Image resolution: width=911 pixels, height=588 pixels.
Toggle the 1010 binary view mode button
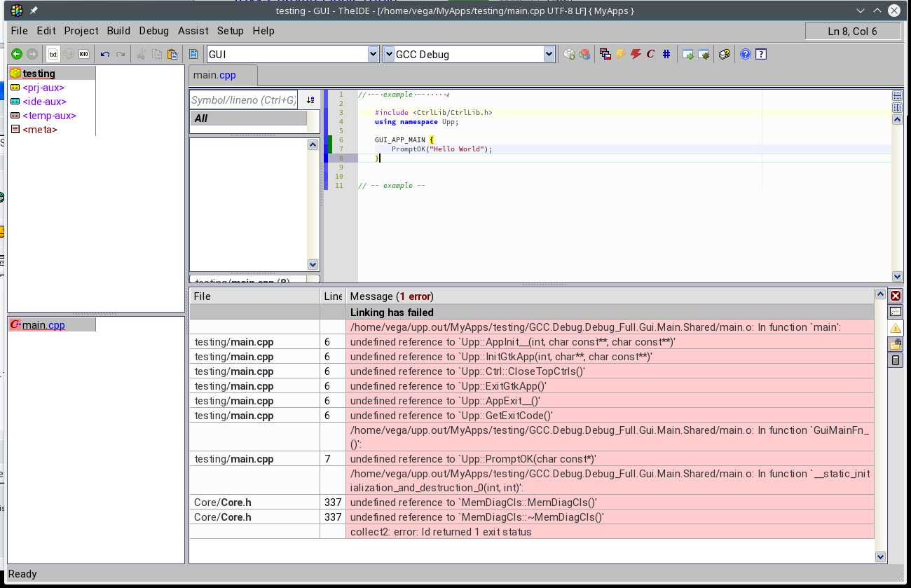click(83, 54)
